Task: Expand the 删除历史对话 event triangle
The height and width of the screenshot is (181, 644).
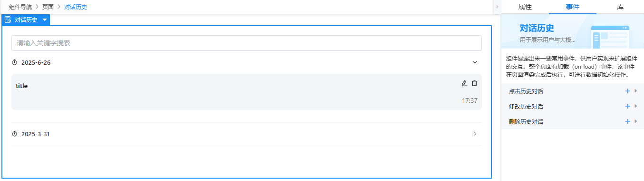Action: [x=636, y=121]
